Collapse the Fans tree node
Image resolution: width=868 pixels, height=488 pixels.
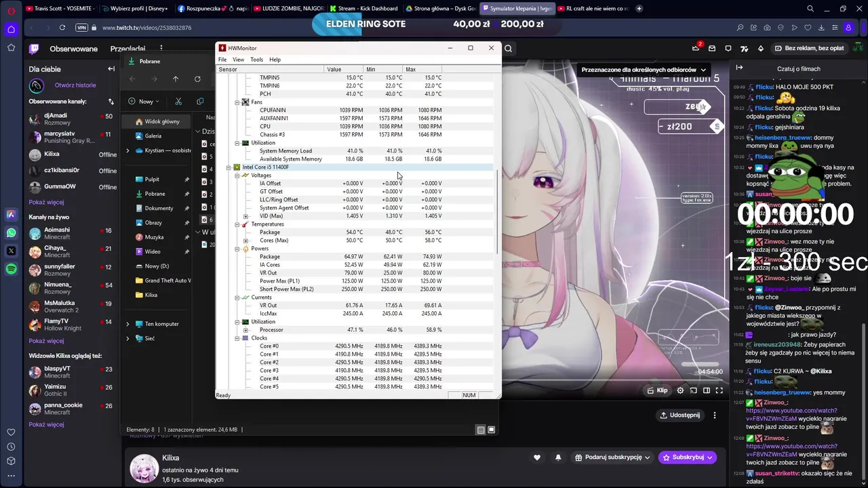[237, 102]
